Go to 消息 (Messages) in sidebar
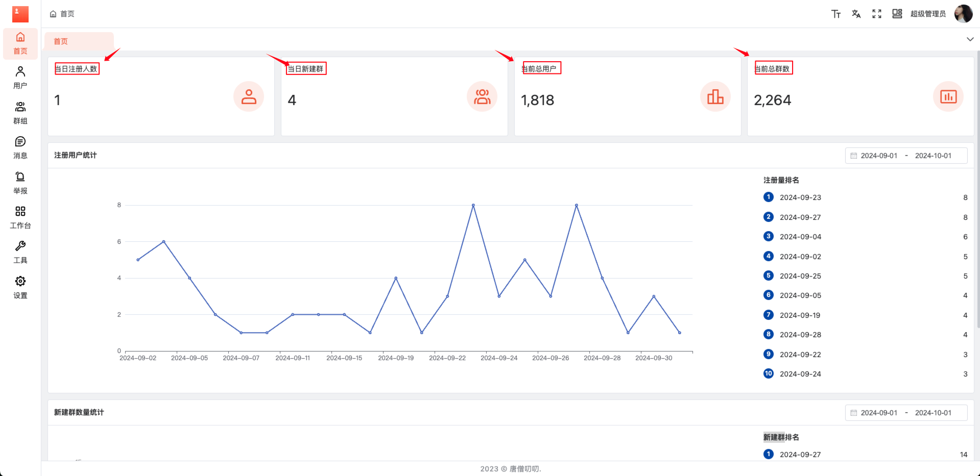 [x=20, y=147]
